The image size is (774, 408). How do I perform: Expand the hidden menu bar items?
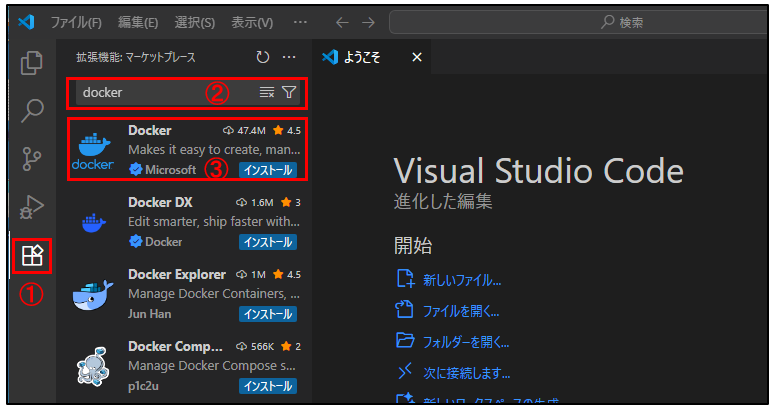pyautogui.click(x=301, y=22)
